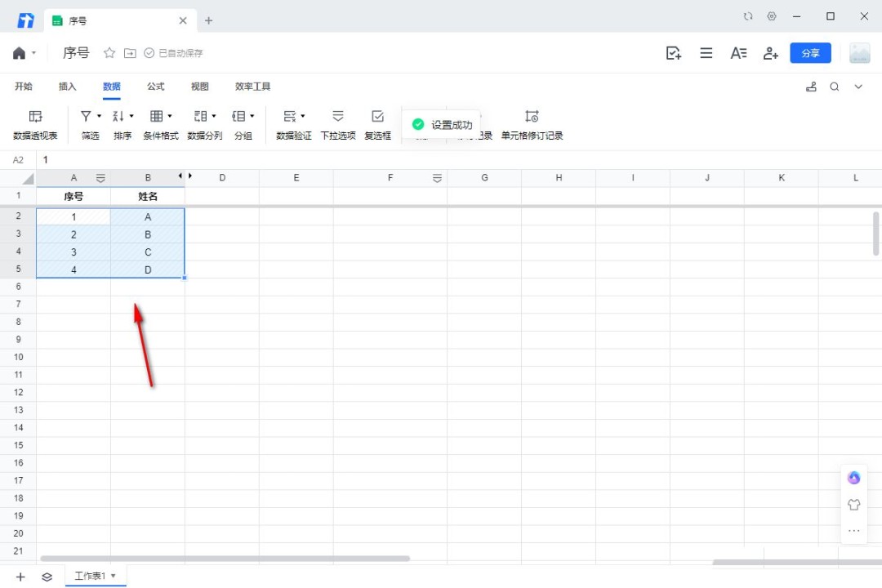
Task: Insert a 复选框 checkbox into cells
Action: (377, 125)
